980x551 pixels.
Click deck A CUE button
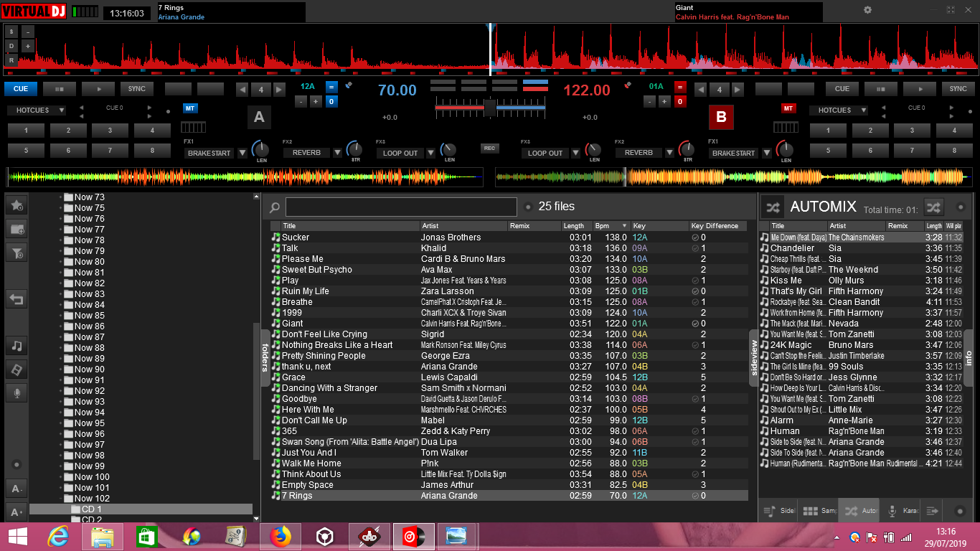21,89
